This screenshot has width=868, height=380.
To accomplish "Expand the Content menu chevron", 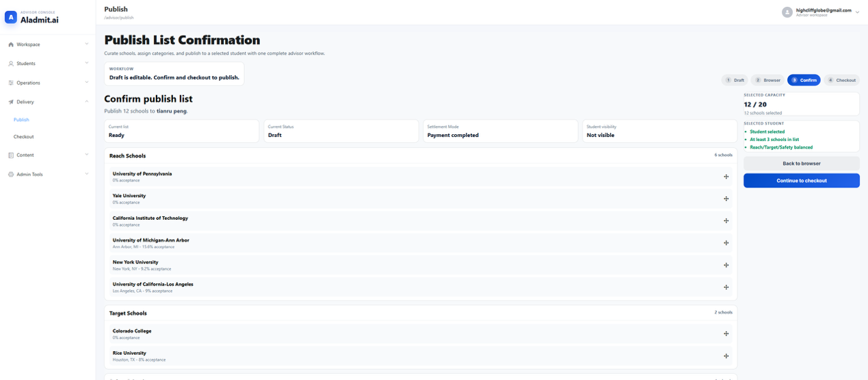I will [x=87, y=155].
